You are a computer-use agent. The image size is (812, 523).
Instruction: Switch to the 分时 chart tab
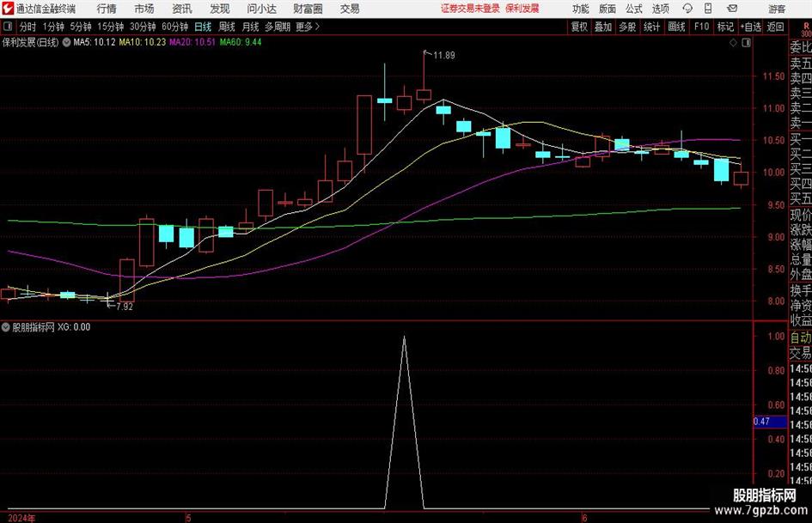click(27, 27)
